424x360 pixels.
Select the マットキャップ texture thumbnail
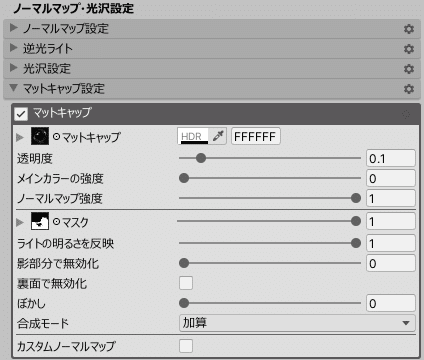point(40,136)
